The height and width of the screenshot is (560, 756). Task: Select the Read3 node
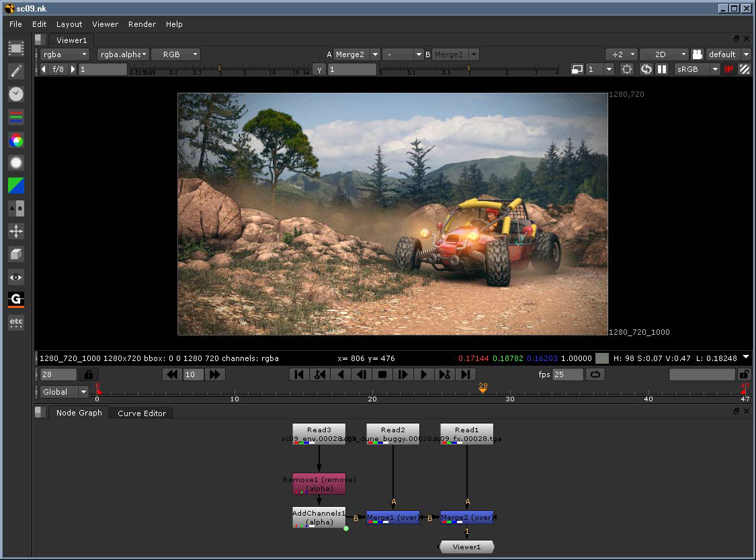click(x=319, y=434)
